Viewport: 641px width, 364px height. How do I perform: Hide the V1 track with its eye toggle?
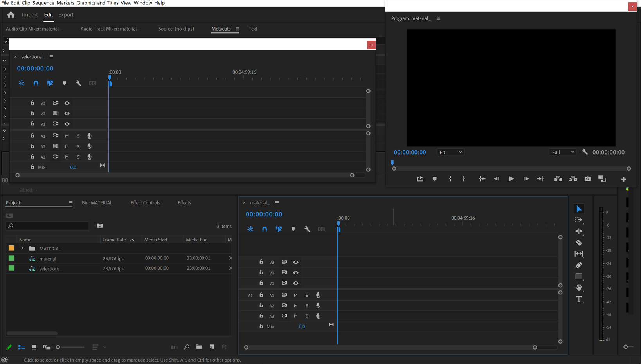pos(296,283)
